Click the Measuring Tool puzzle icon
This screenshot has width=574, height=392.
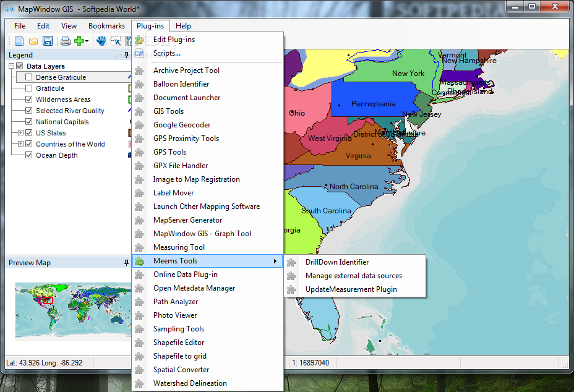(139, 247)
